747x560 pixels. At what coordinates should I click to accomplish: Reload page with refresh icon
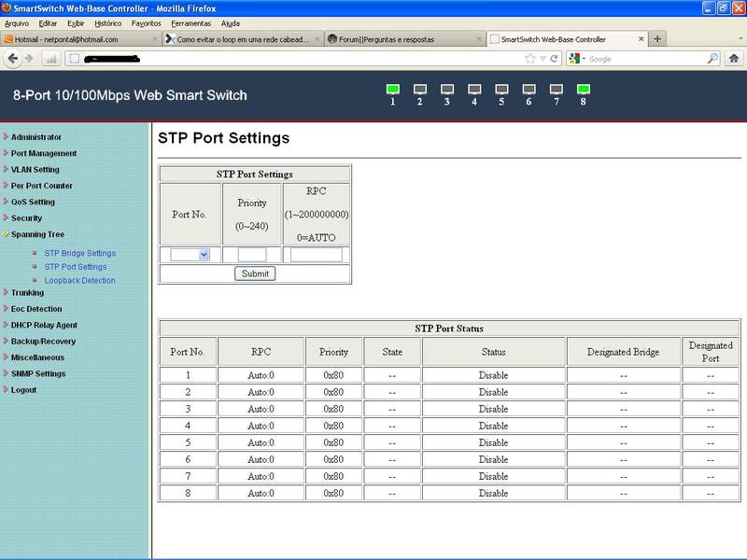(x=554, y=59)
